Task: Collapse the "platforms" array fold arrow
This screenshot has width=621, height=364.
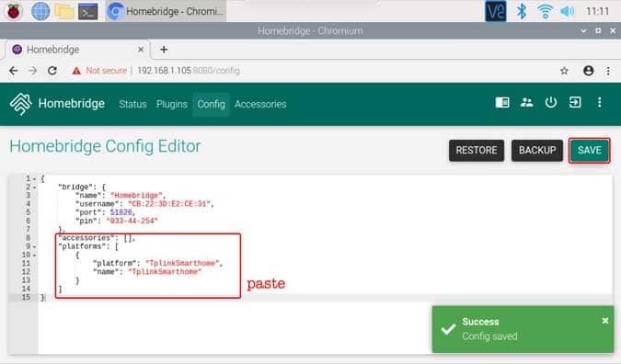Action: [34, 246]
